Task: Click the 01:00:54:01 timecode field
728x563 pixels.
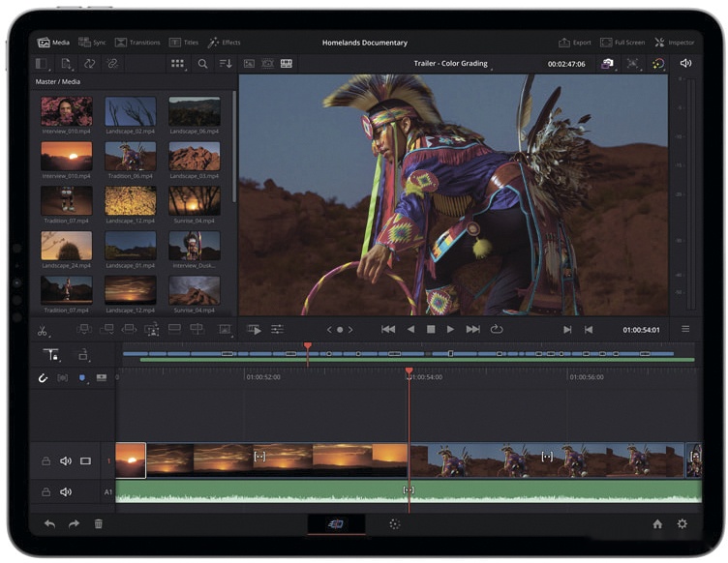Action: tap(641, 330)
